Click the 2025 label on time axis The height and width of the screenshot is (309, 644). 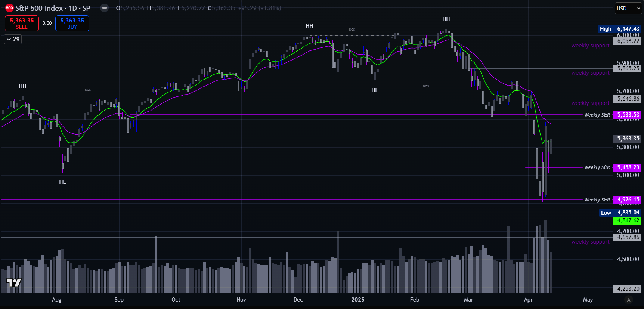pos(358,300)
